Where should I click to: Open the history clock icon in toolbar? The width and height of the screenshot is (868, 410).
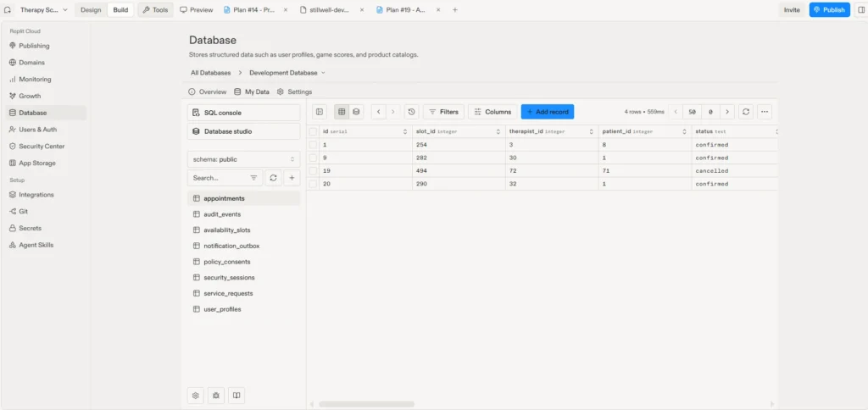click(x=411, y=112)
